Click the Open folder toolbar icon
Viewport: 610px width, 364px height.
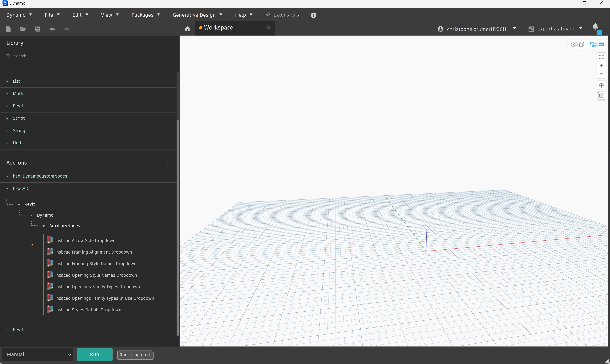[23, 29]
